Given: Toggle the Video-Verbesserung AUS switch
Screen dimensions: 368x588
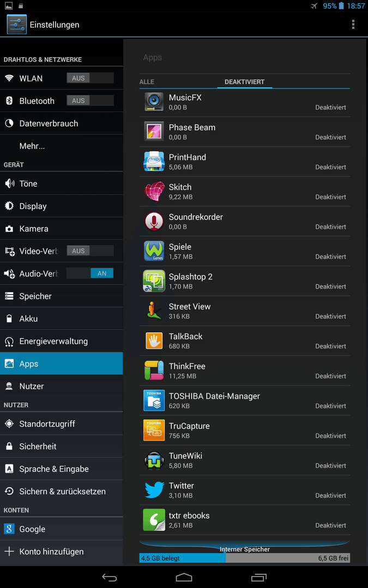Looking at the screenshot, I should [x=90, y=250].
